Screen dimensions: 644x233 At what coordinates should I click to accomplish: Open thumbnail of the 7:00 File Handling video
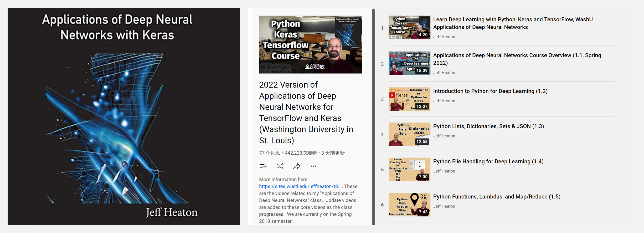click(x=409, y=169)
